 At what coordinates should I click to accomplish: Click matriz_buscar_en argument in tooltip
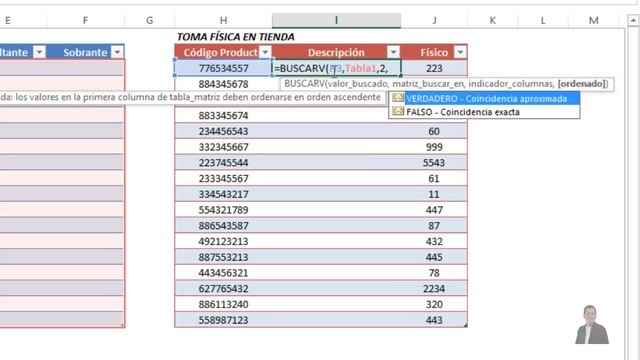pyautogui.click(x=428, y=84)
